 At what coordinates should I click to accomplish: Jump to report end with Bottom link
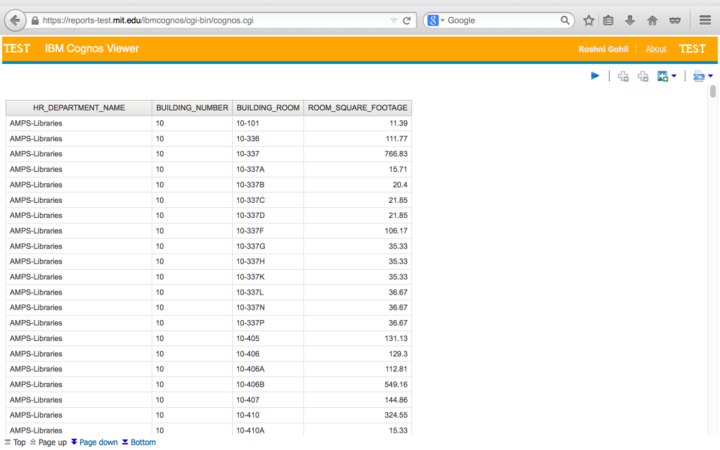[x=142, y=442]
